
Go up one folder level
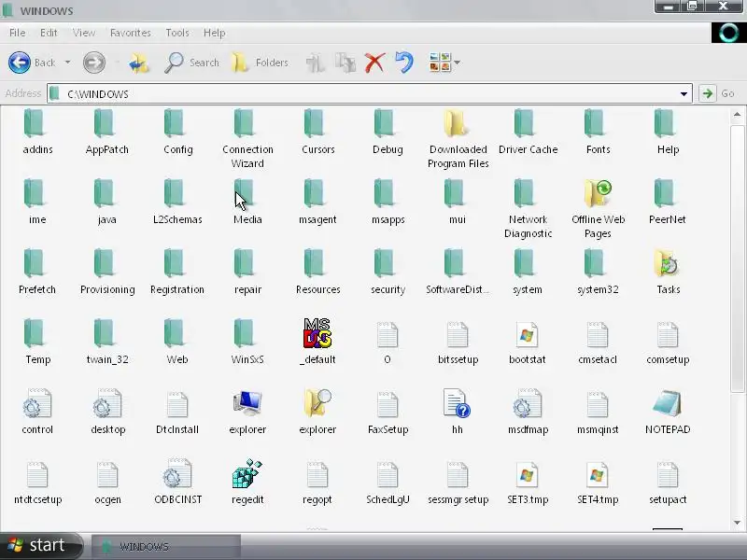138,63
